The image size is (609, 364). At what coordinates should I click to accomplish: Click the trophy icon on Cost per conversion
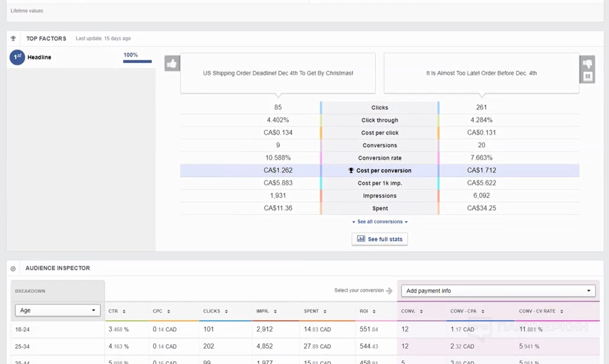click(351, 170)
